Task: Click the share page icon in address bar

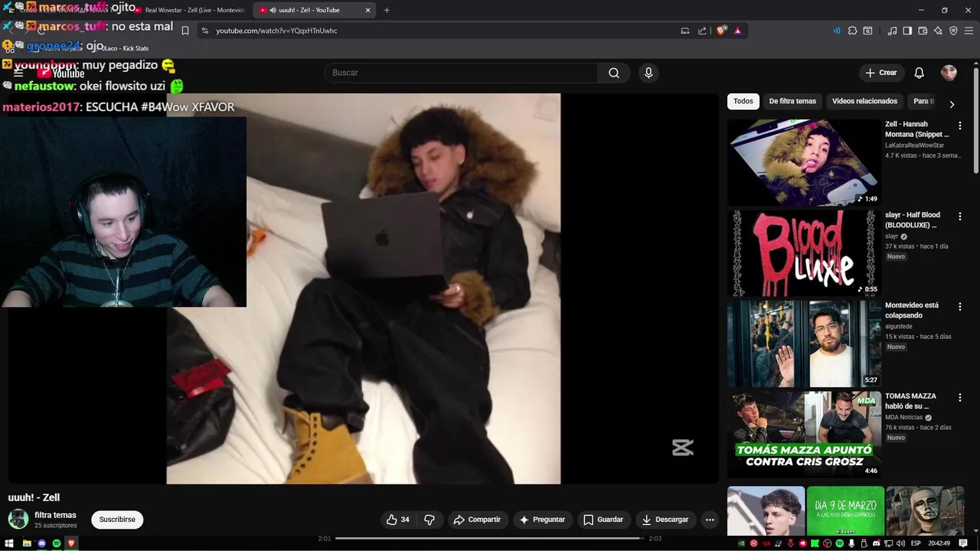Action: (702, 31)
